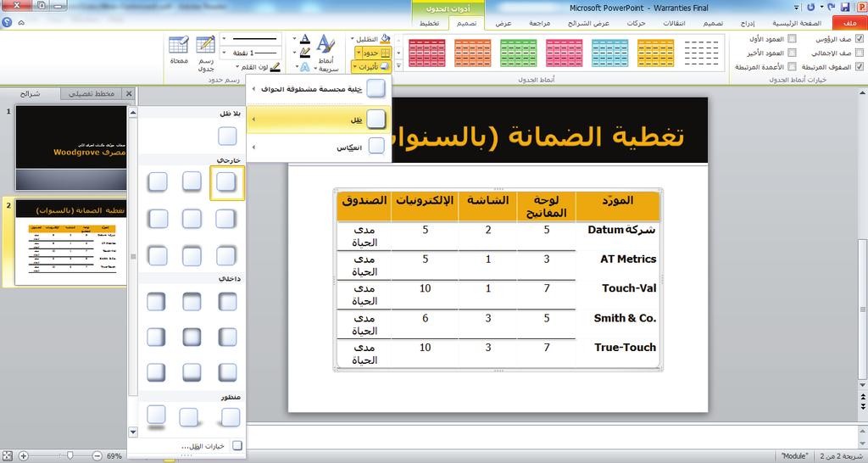
Task: Choose the perspective (منظور) shadow preset with shadow below
Action: [x=156, y=417]
